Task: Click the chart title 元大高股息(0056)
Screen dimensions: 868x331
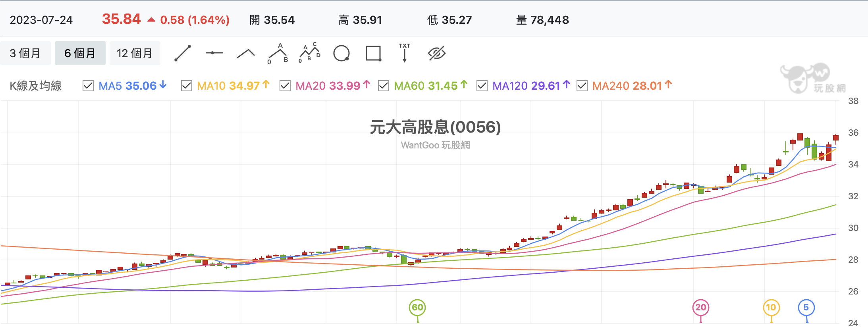Action: 436,127
